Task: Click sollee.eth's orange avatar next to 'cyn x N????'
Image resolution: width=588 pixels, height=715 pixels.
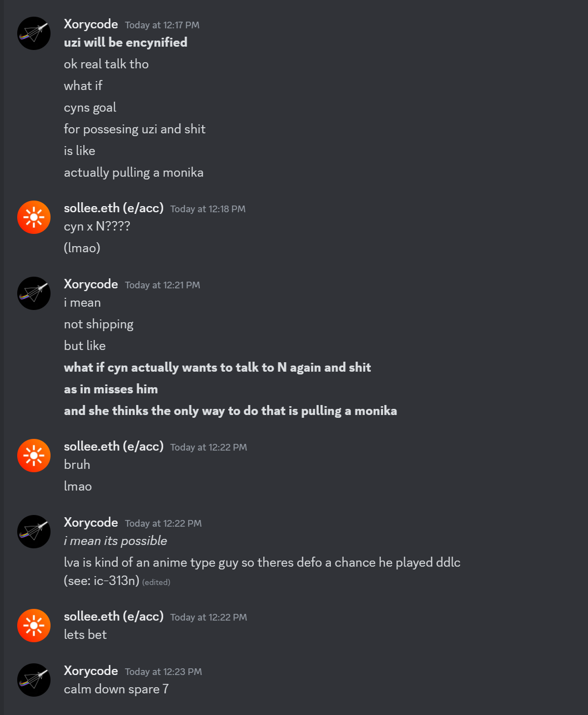Action: tap(34, 217)
